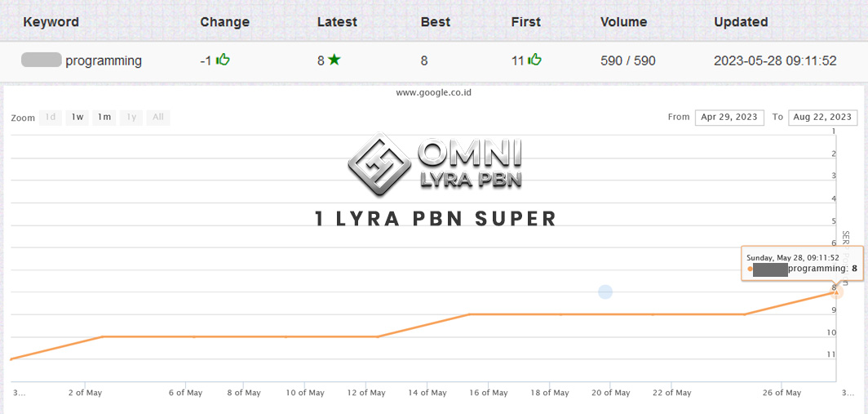868x414 pixels.
Task: Click the 16 of May axis label
Action: coord(487,393)
